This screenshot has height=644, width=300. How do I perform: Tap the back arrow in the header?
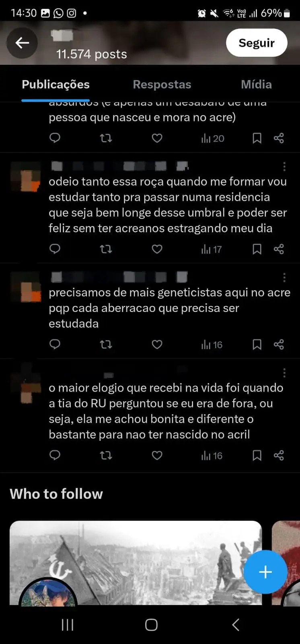click(x=22, y=43)
